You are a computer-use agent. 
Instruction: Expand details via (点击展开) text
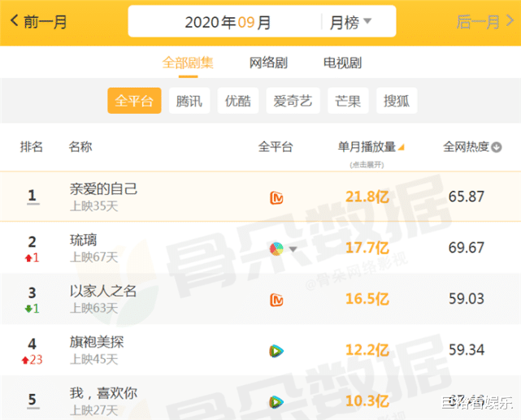(367, 165)
